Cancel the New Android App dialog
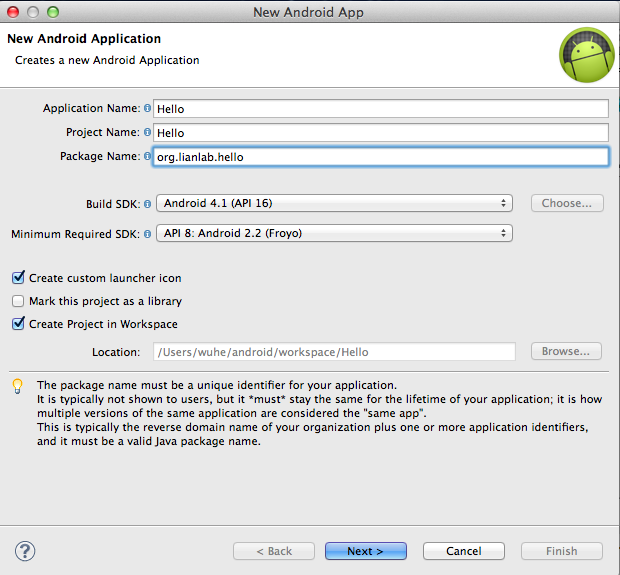The image size is (620, 575). point(464,551)
